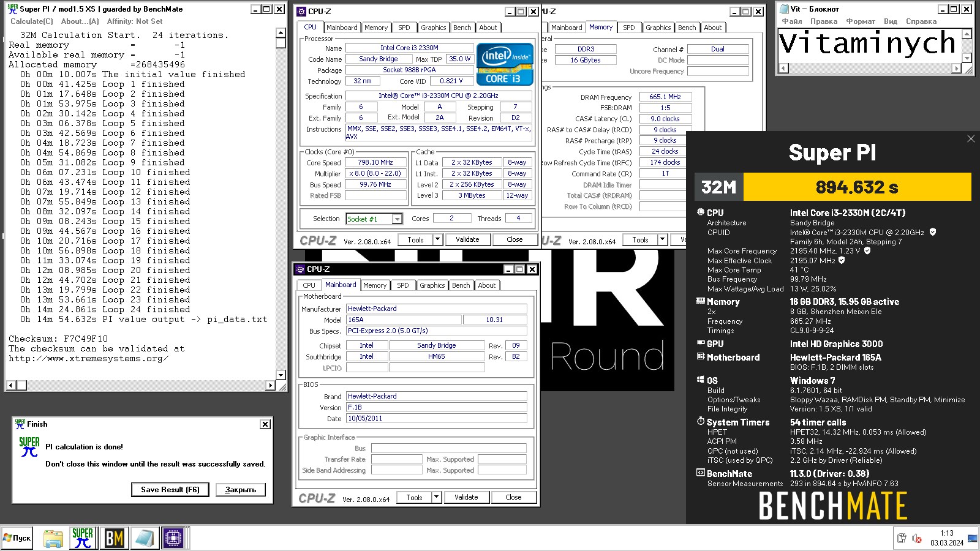Screen dimensions: 980x551
Task: Click the BIOS Version field F.1B
Action: pos(437,407)
